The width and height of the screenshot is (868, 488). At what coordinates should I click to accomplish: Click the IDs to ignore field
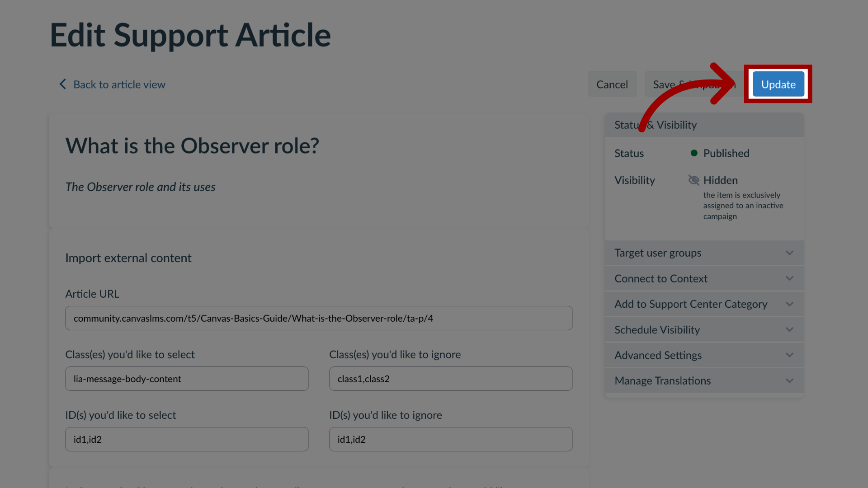(451, 439)
